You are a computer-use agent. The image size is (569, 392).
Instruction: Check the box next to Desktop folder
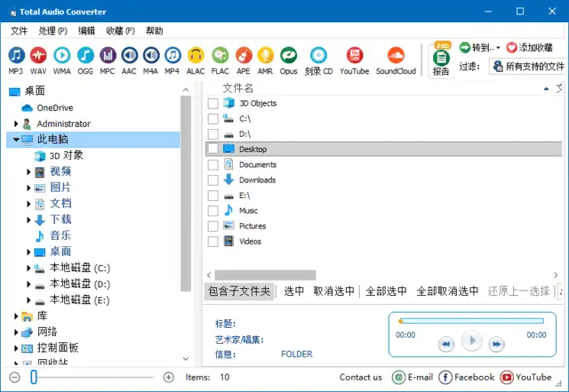212,149
